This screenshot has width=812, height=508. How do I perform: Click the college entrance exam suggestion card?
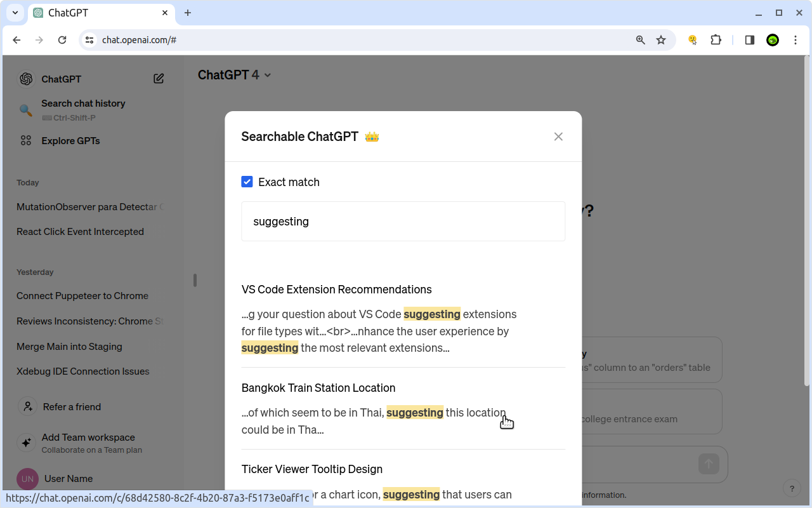click(652, 411)
